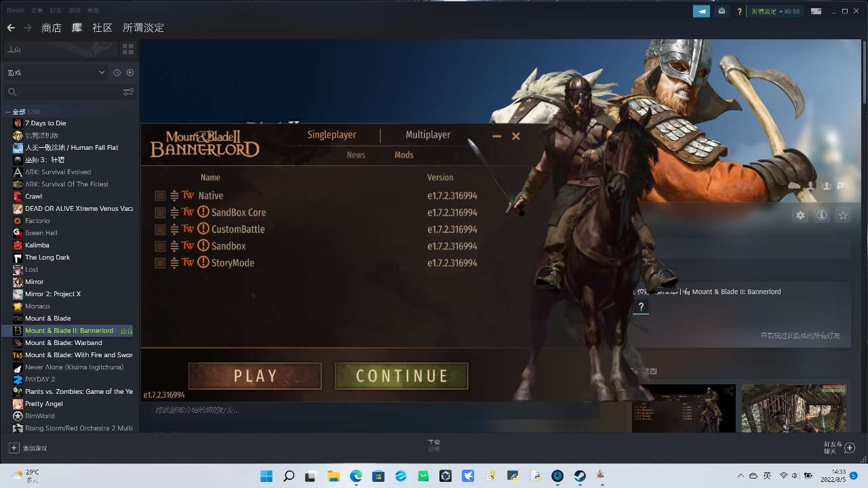Open account wallet dropdown at top
This screenshot has height=488, width=868.
click(775, 12)
